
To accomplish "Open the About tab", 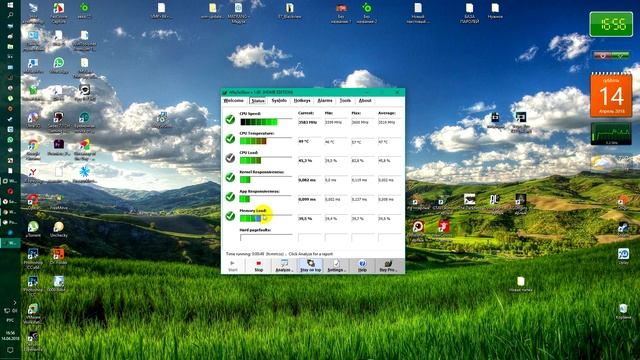I will 365,100.
